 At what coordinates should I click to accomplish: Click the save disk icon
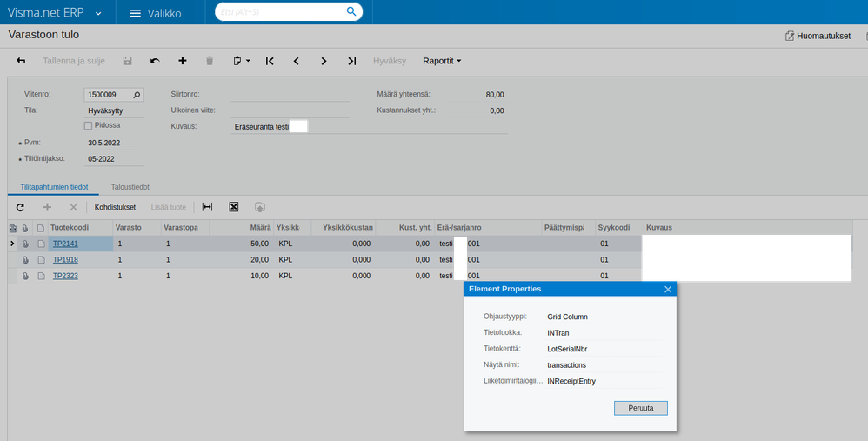click(x=127, y=61)
